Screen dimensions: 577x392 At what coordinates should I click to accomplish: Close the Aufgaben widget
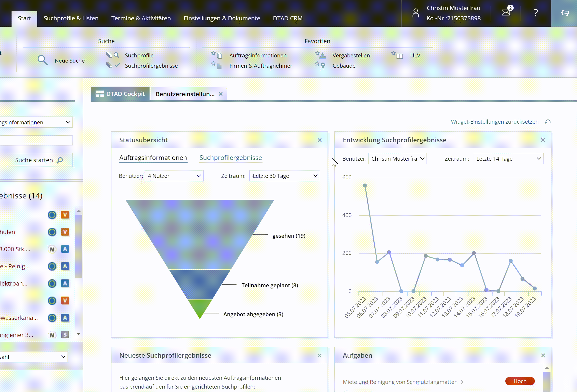[543, 355]
